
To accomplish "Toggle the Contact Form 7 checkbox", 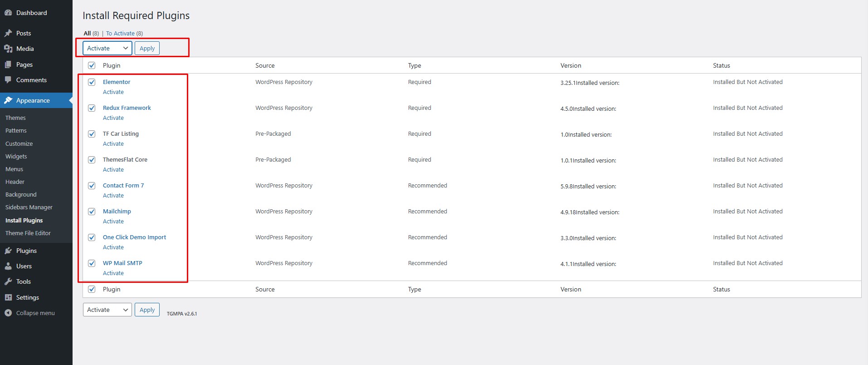I will [92, 186].
